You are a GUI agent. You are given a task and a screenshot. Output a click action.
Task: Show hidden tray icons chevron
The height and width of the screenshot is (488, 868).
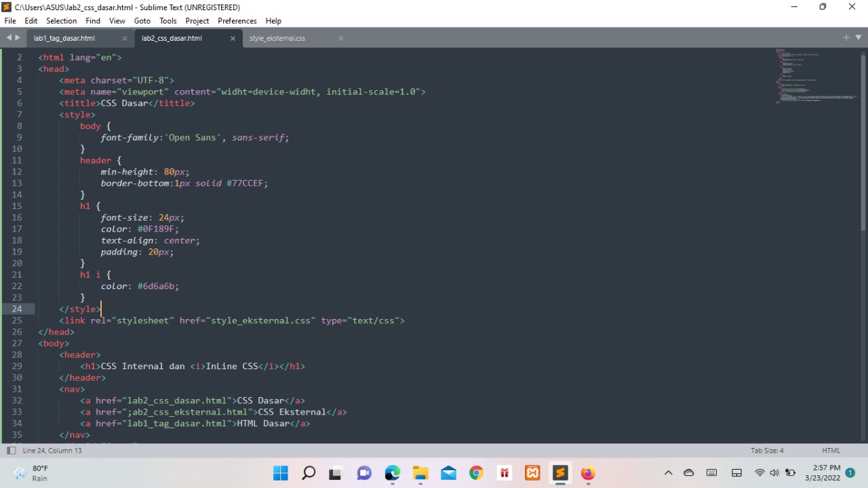click(668, 473)
